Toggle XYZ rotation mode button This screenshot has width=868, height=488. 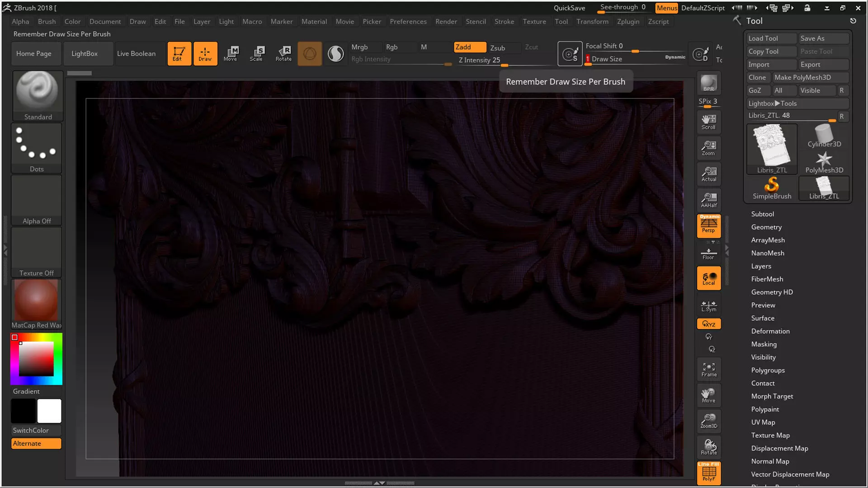click(708, 324)
